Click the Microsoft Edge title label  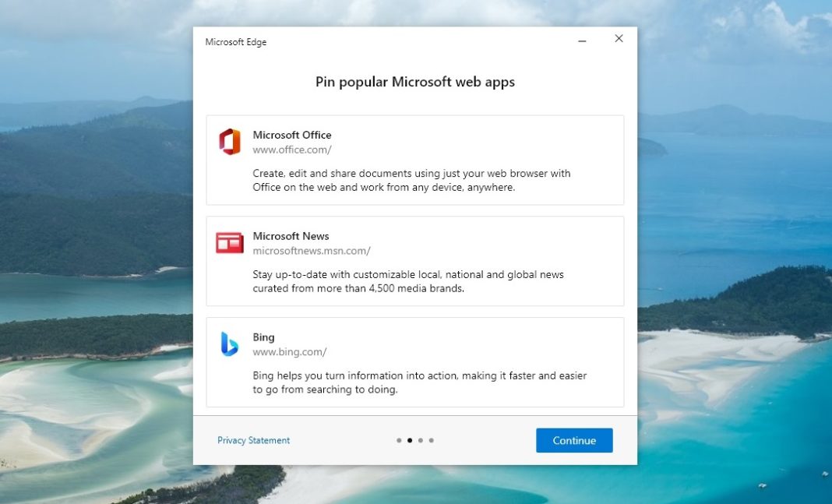coord(234,42)
